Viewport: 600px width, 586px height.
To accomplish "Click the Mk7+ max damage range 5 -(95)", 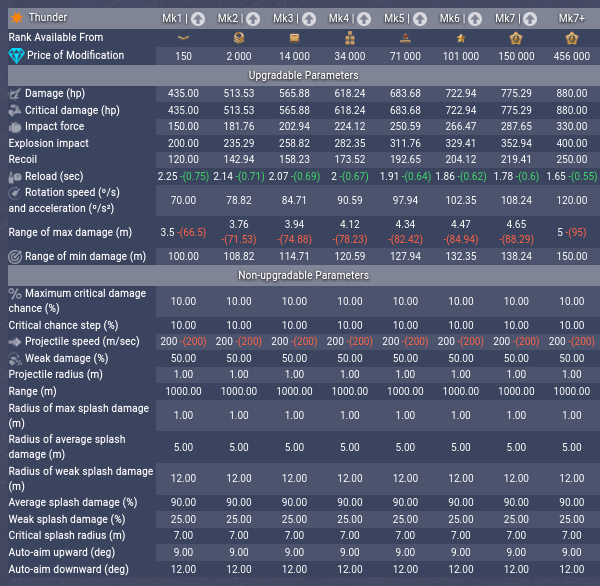I will click(572, 232).
